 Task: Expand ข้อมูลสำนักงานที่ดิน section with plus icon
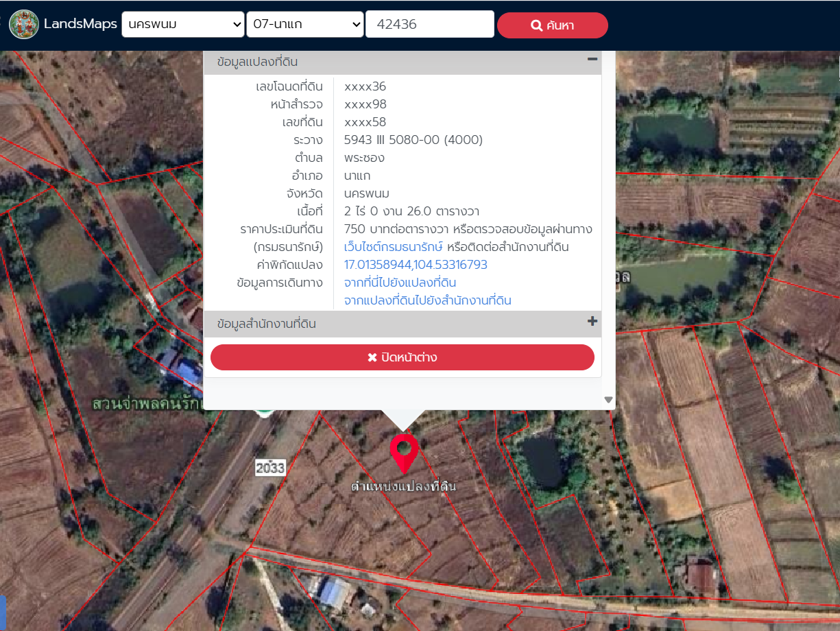[x=592, y=321]
